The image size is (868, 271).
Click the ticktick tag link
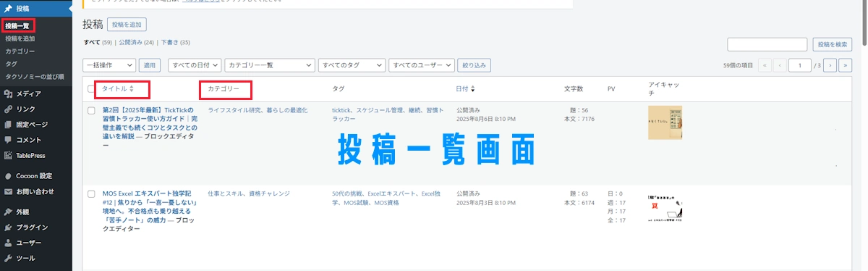(341, 110)
